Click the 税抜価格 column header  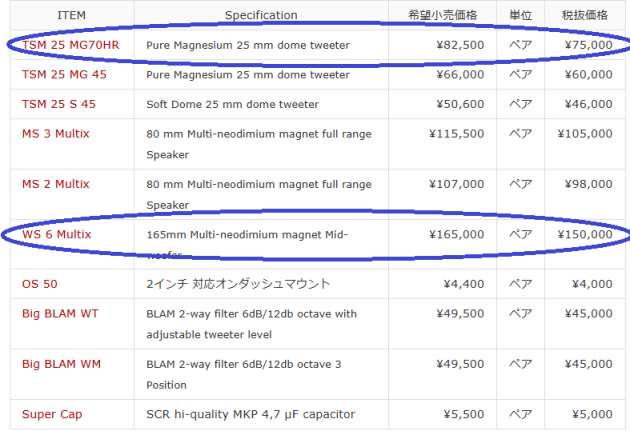[585, 15]
